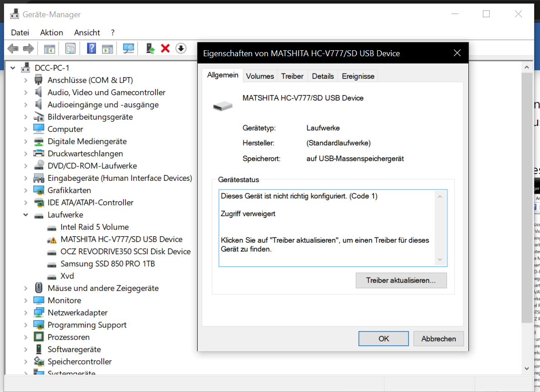Click the Speichercontroller icon

39,361
